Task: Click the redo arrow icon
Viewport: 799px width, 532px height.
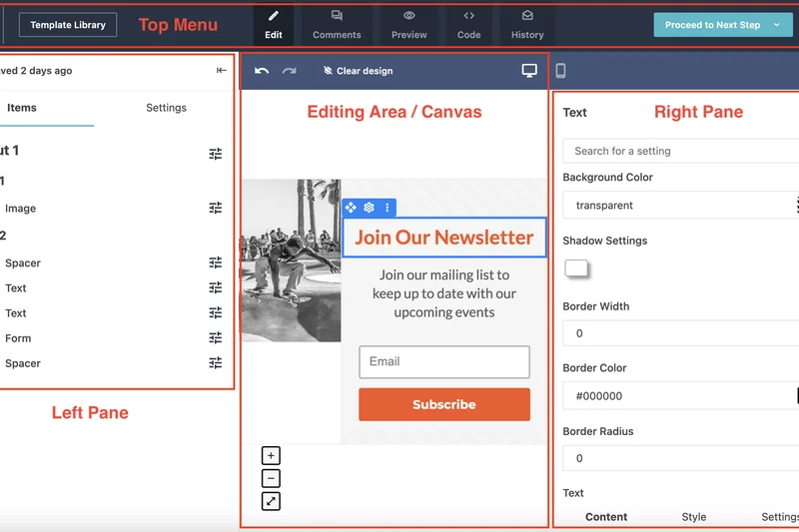Action: [x=290, y=71]
